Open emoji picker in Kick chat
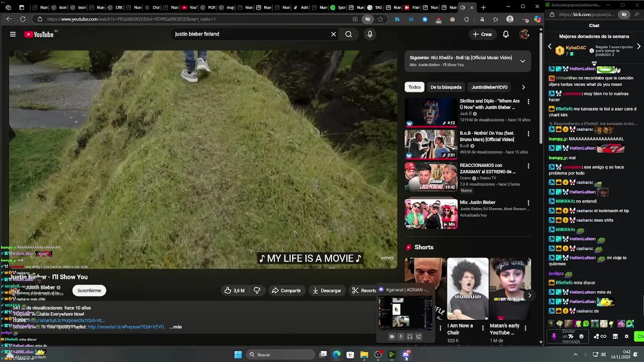The image size is (644, 362). (x=581, y=336)
